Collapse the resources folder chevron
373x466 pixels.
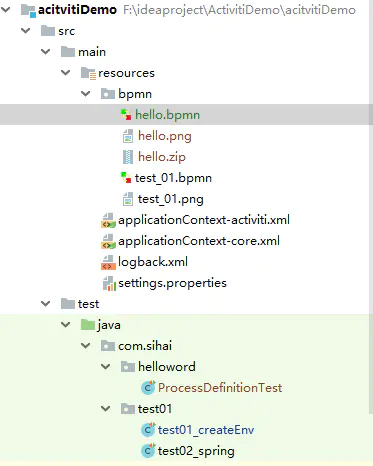coord(66,73)
